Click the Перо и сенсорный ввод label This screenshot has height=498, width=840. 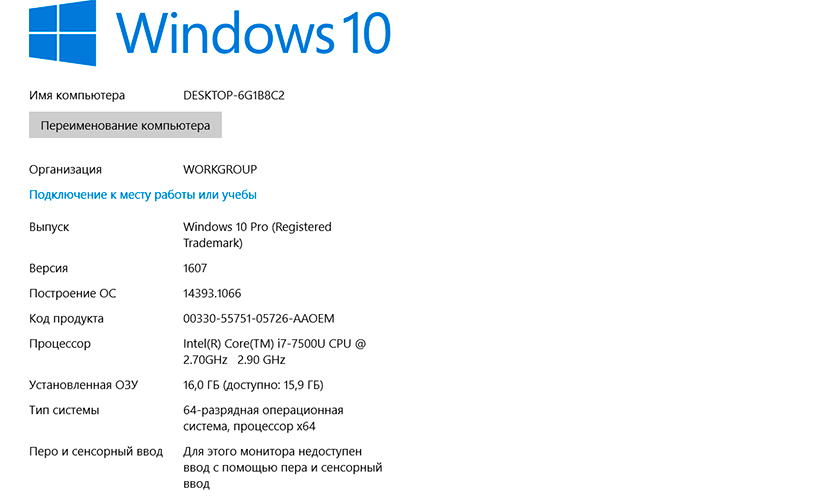pos(96,451)
